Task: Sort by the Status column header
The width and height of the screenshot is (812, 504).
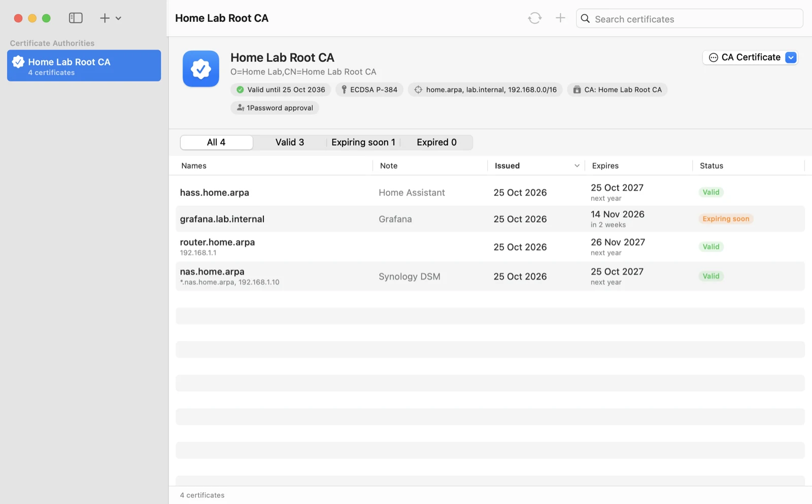Action: click(x=712, y=166)
